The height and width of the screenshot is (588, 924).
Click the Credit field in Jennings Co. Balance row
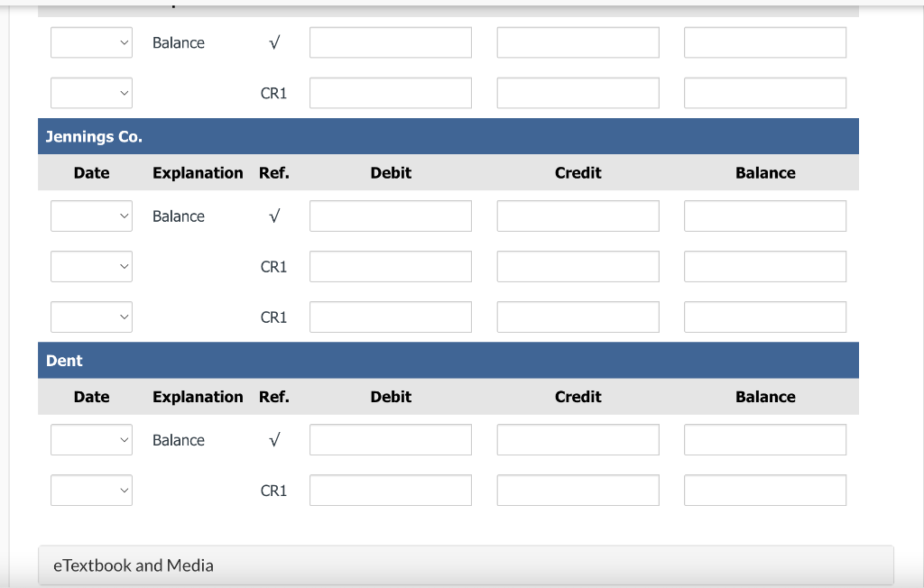click(577, 216)
